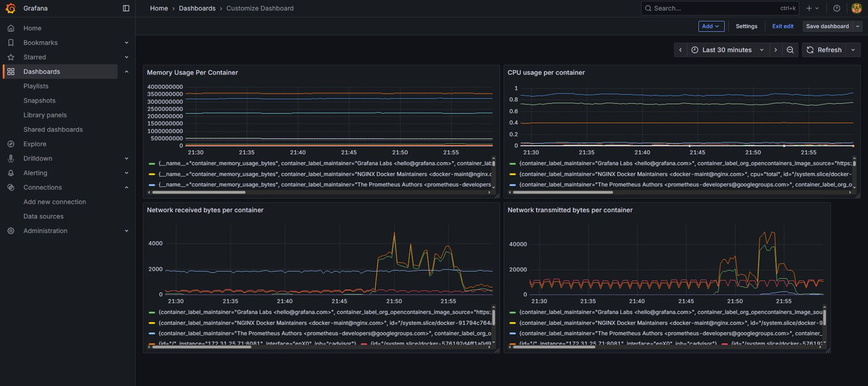Expand the Bookmarks section chevron
Image resolution: width=868 pixels, height=386 pixels.
coord(126,43)
